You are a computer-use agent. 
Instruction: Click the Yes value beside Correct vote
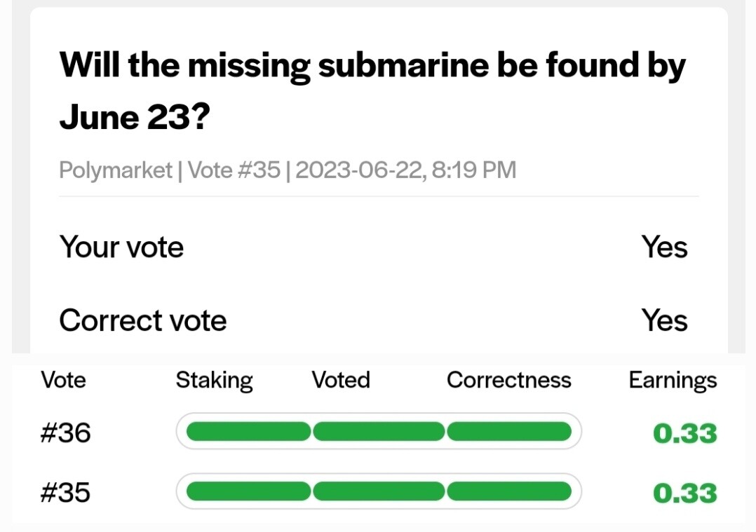click(664, 320)
